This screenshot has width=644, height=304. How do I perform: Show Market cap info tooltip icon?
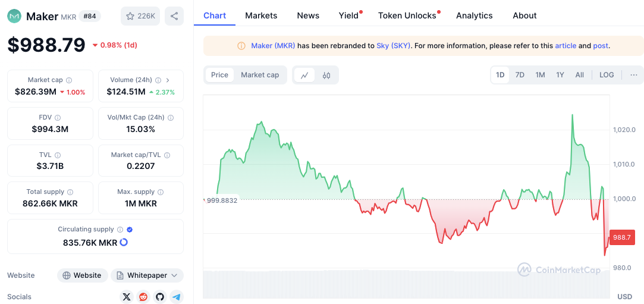pyautogui.click(x=69, y=80)
